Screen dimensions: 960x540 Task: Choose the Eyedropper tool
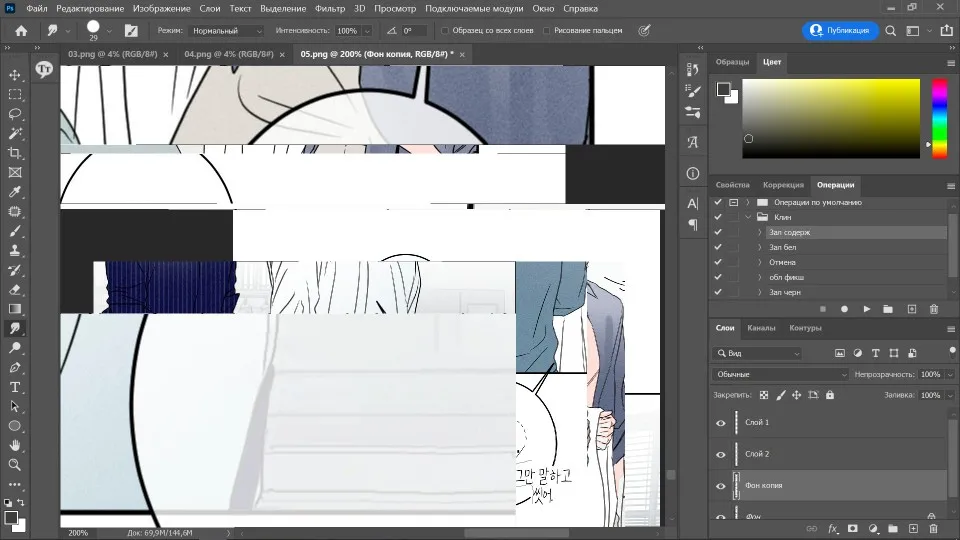15,192
